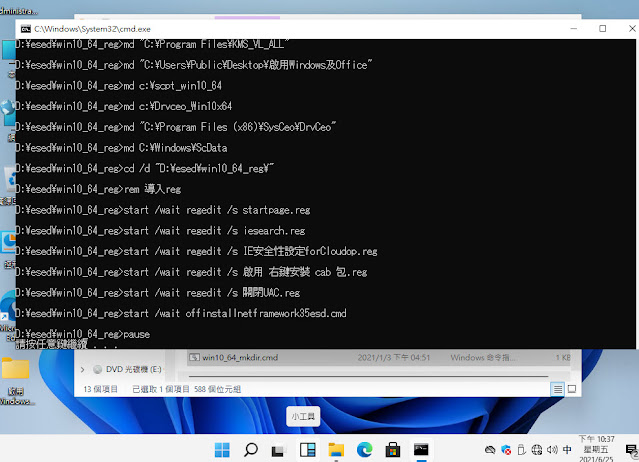
Task: Select the desktop folder icon 啟用Windows
Action: [x=15, y=381]
